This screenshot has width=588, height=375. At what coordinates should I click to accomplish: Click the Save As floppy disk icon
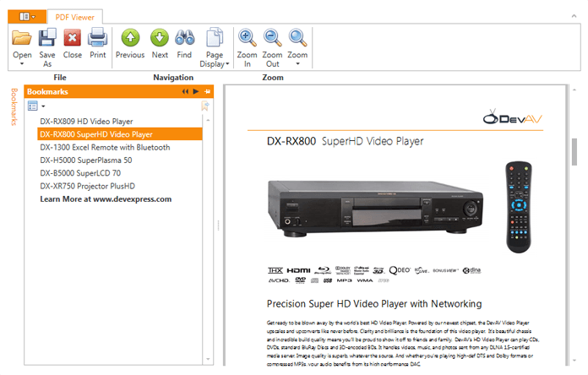coord(47,37)
